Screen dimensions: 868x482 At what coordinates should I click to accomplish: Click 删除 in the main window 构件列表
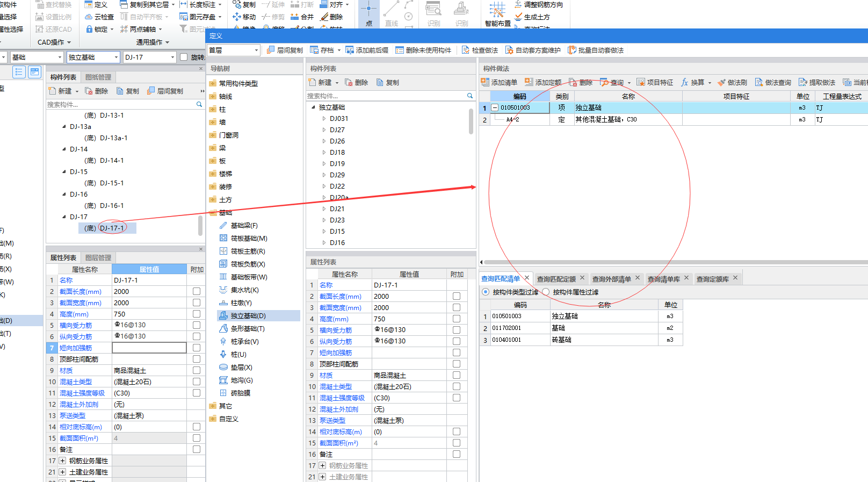97,91
